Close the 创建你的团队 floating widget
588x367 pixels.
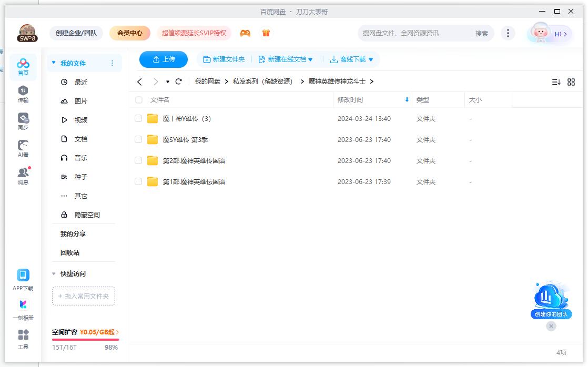pos(551,326)
